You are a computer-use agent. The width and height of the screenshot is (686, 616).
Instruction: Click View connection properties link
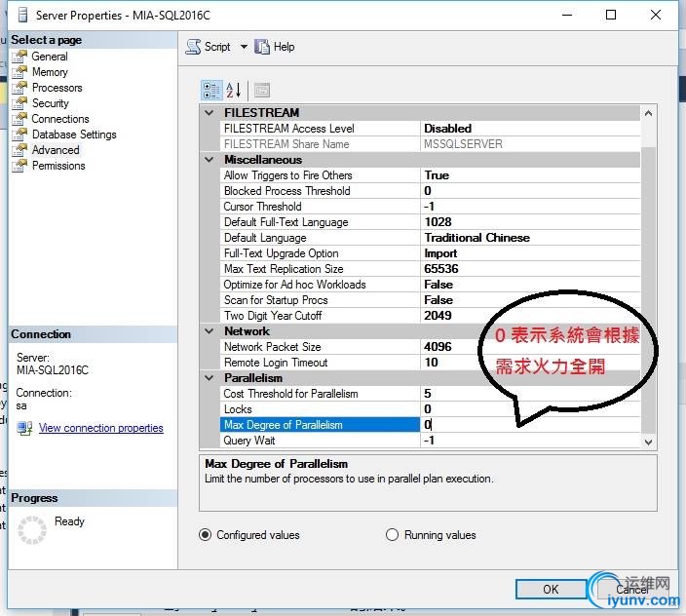point(101,428)
